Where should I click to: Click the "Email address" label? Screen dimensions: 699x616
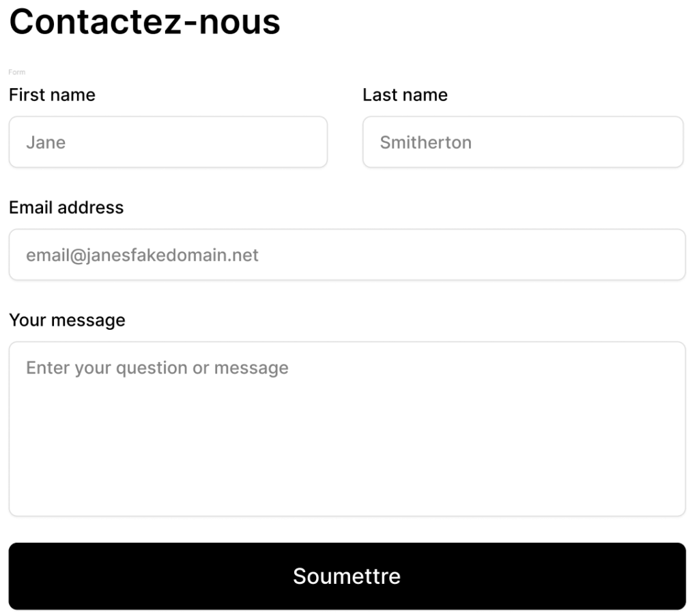pos(66,208)
